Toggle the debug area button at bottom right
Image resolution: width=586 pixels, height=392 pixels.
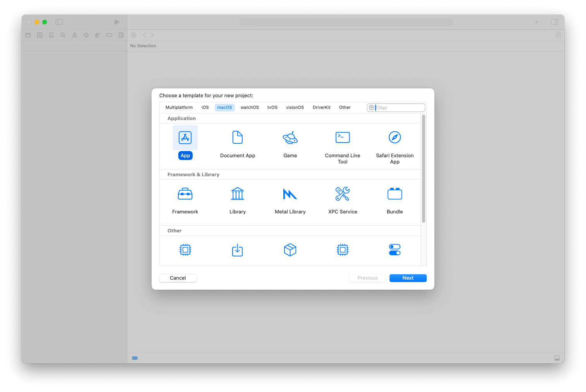557,358
